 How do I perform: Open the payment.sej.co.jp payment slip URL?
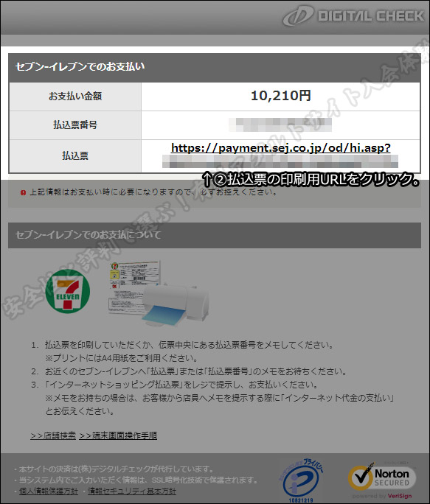(x=281, y=148)
